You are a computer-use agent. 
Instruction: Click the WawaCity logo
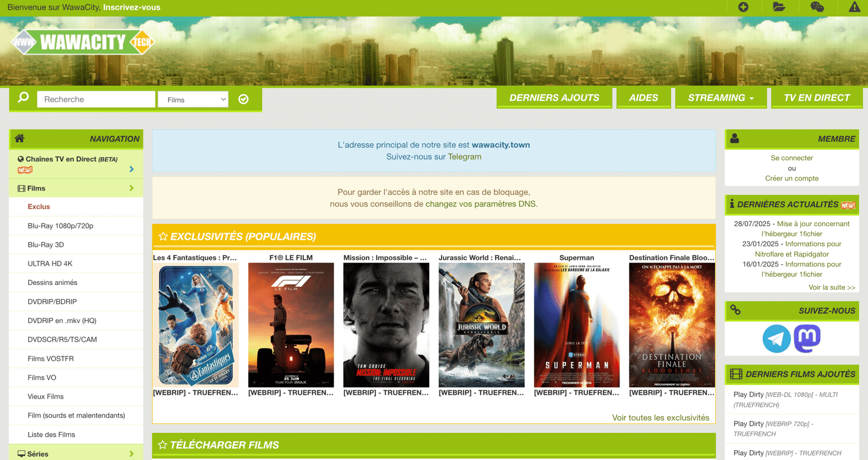82,42
